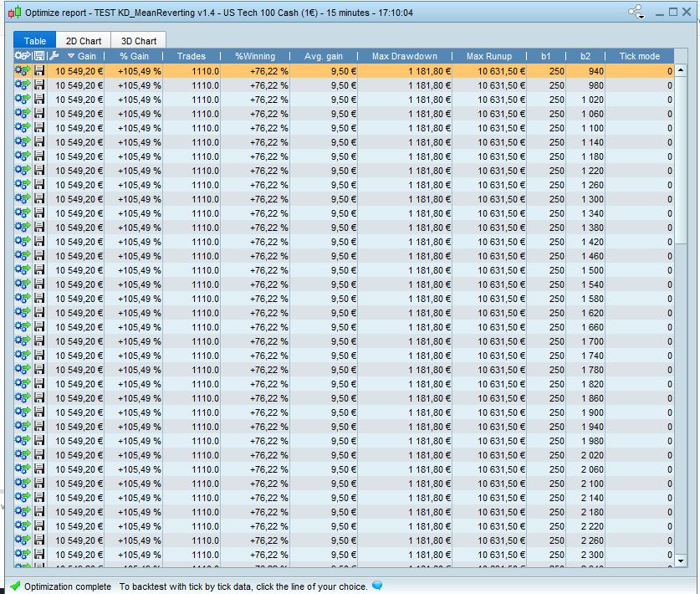Screen dimensions: 700x594
Task: Gear-arrow icon in the b2 1 060 row
Action: pyautogui.click(x=23, y=114)
